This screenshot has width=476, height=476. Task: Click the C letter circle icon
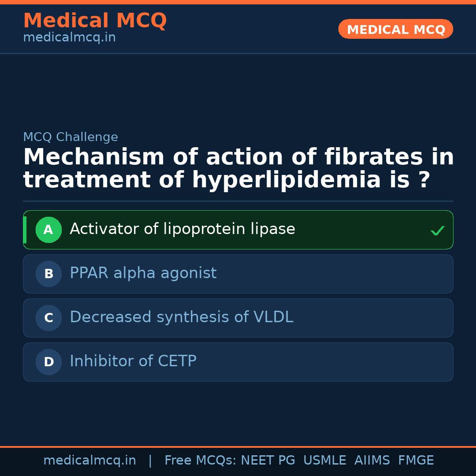48,318
